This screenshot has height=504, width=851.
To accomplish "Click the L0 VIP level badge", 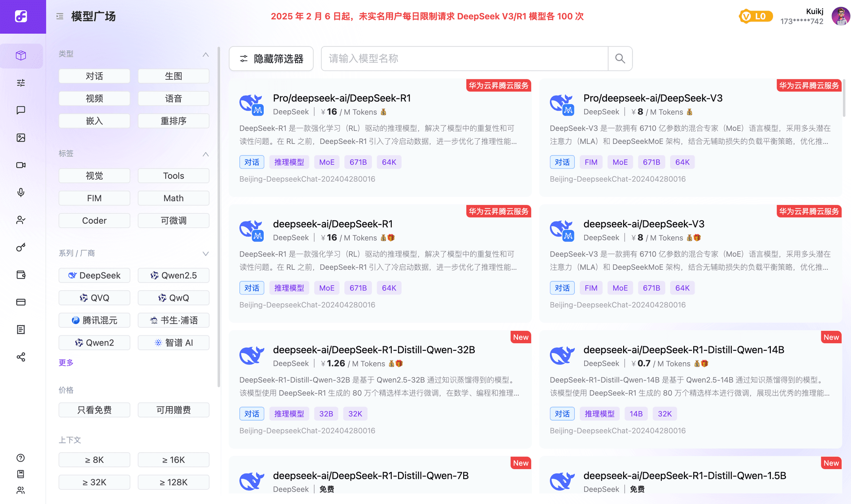I will coord(756,16).
